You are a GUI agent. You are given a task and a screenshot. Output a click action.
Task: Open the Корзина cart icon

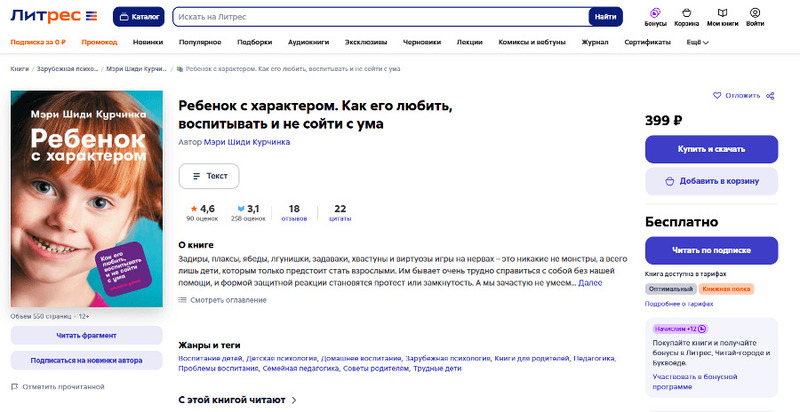[687, 17]
